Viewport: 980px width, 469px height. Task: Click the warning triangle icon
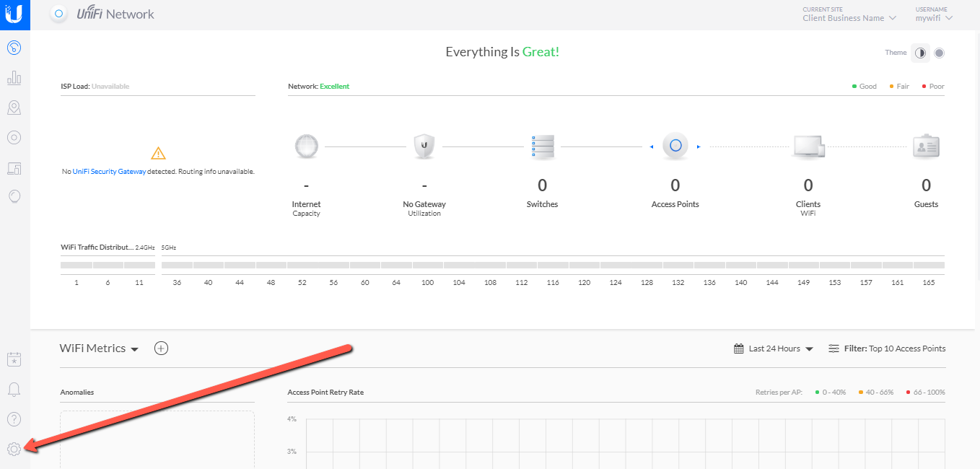(158, 153)
